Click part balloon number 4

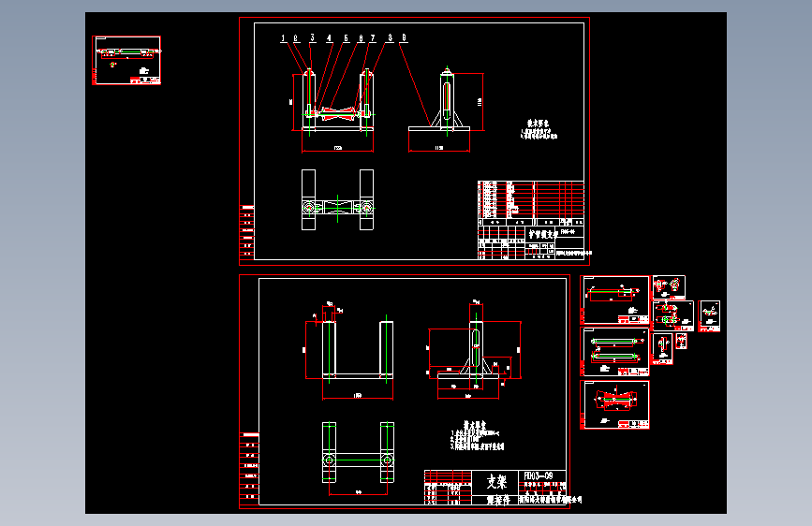329,38
